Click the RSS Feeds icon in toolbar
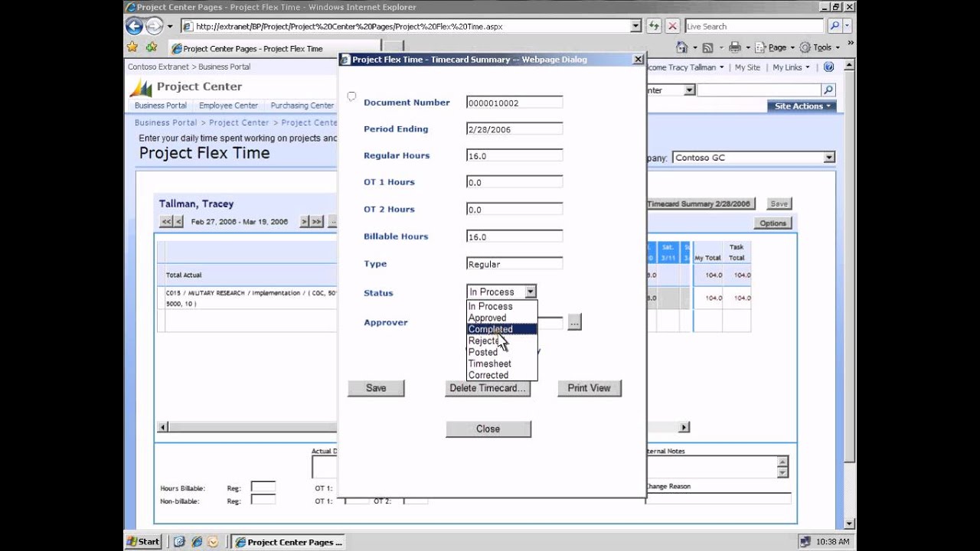 pyautogui.click(x=707, y=47)
